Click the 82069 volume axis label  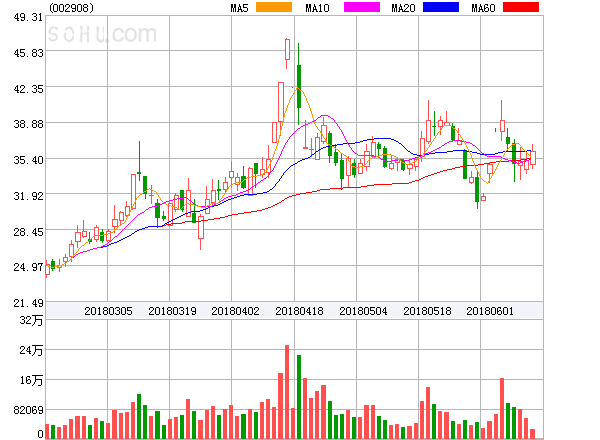(28, 410)
